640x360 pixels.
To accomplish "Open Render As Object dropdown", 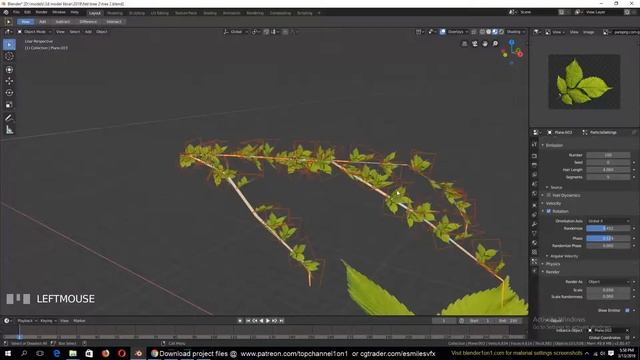I will [x=608, y=282].
